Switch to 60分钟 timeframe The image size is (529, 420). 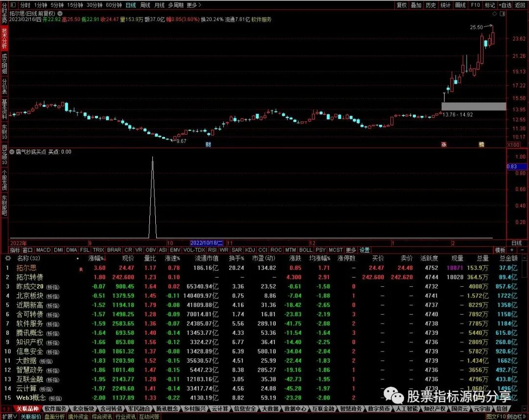click(x=114, y=5)
